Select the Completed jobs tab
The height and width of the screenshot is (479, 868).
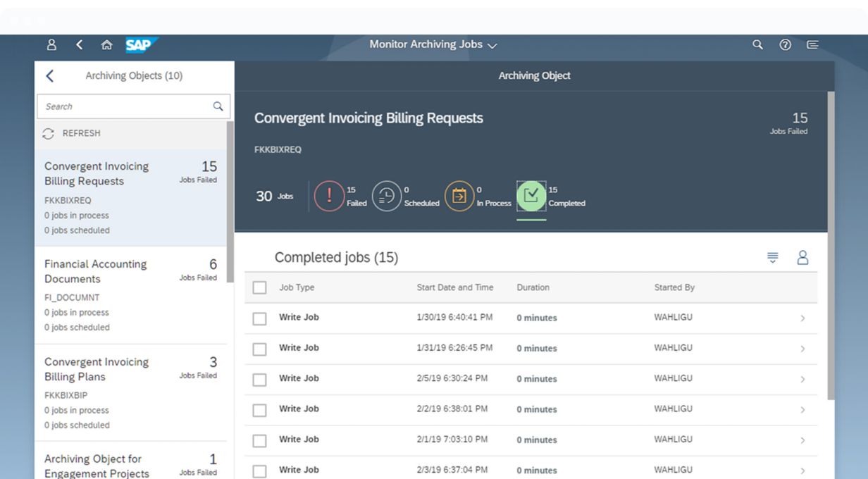(x=531, y=196)
